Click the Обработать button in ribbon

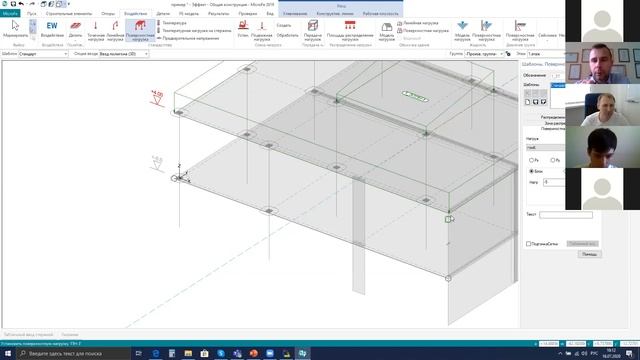point(287,36)
